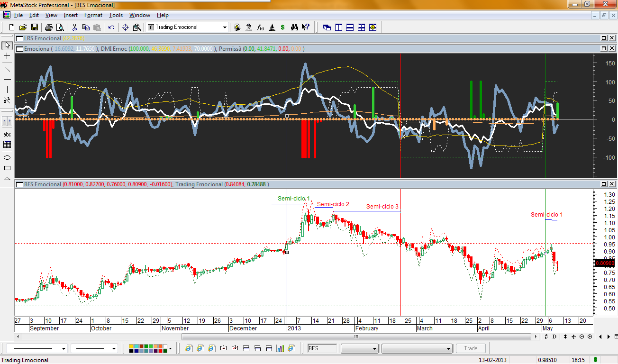The width and height of the screenshot is (618, 364).
Task: Select the ellipse drawing tool
Action: click(x=7, y=157)
